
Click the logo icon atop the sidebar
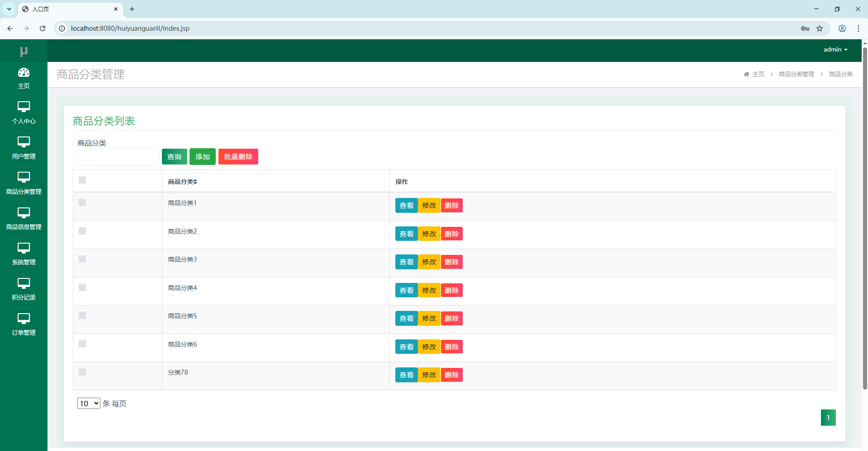click(24, 52)
